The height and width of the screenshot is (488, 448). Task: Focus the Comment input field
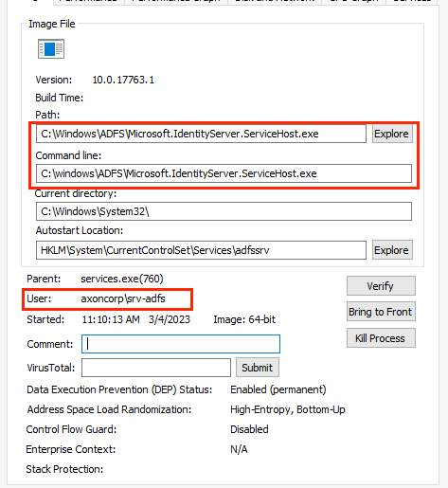[x=181, y=344]
